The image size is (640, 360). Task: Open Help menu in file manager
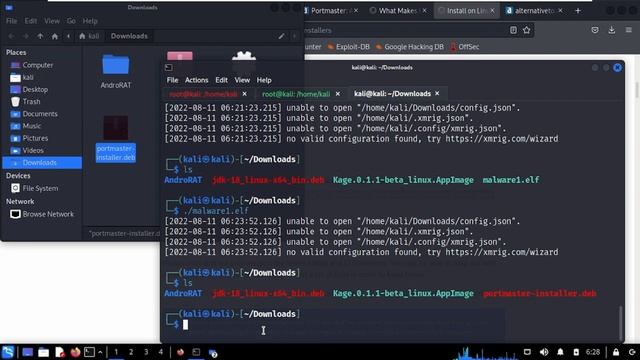90,21
